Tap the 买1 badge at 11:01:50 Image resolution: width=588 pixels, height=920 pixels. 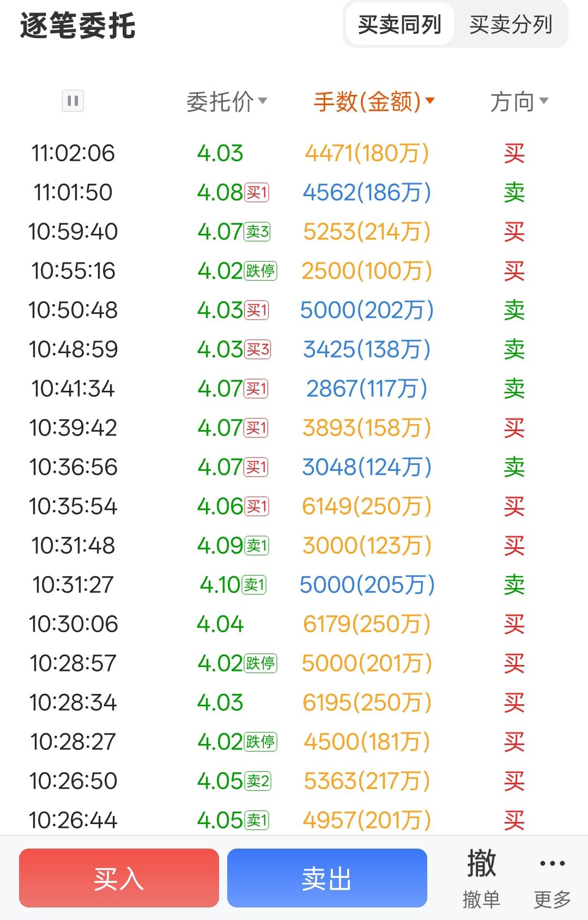pyautogui.click(x=257, y=192)
